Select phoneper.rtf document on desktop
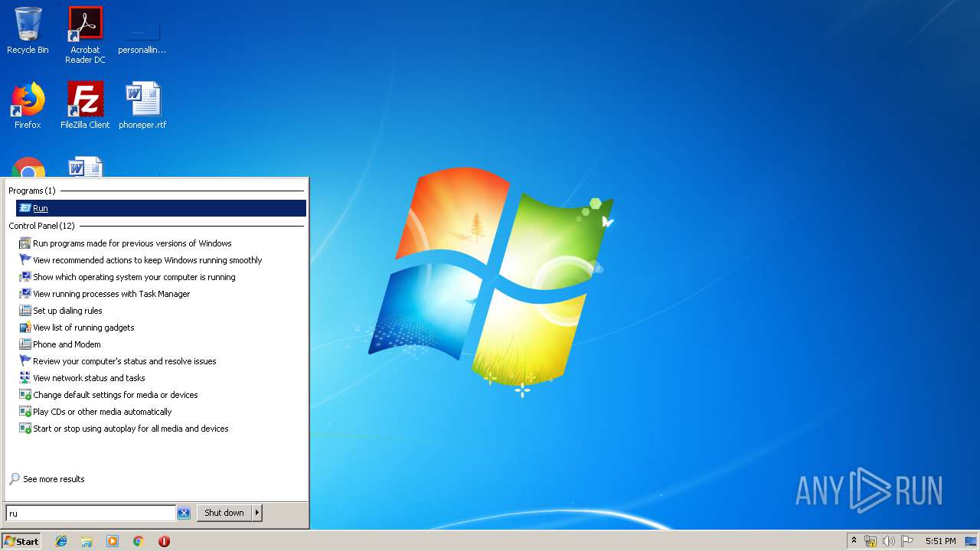980x551 pixels. click(142, 106)
